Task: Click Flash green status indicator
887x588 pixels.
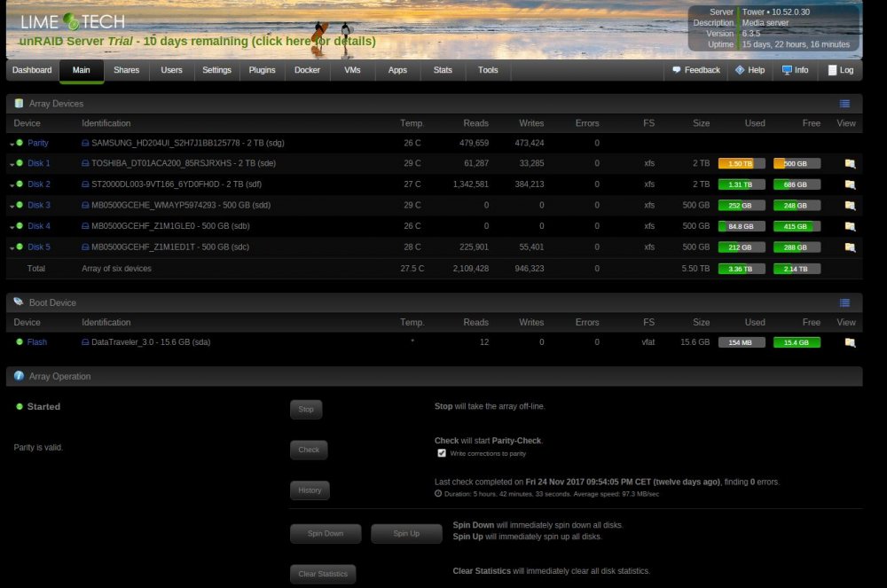Action: click(x=20, y=341)
